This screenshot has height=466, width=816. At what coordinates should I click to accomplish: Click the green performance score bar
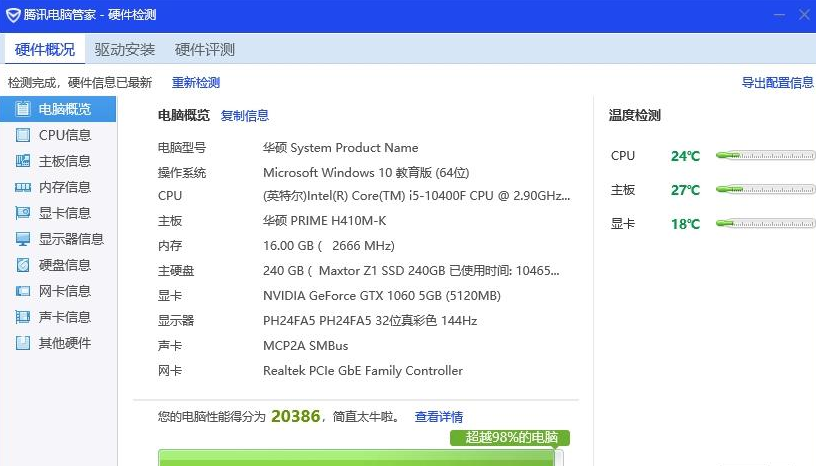pos(360,458)
